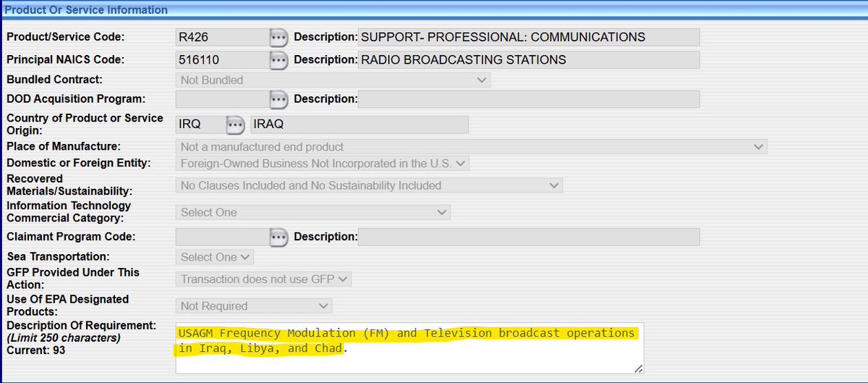The image size is (868, 383).
Task: Open lookup for Country of Product or Service Origin
Action: coord(235,125)
